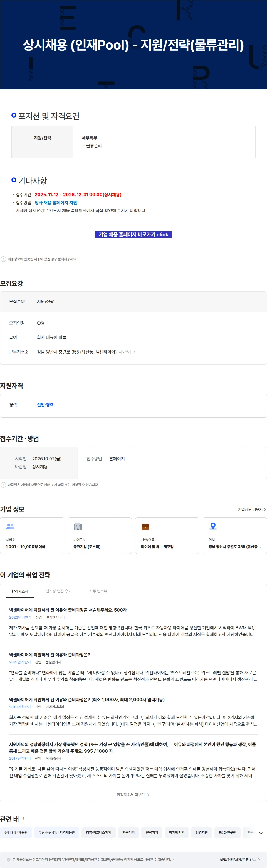Click the red 접수기간 date range text

(x=78, y=194)
